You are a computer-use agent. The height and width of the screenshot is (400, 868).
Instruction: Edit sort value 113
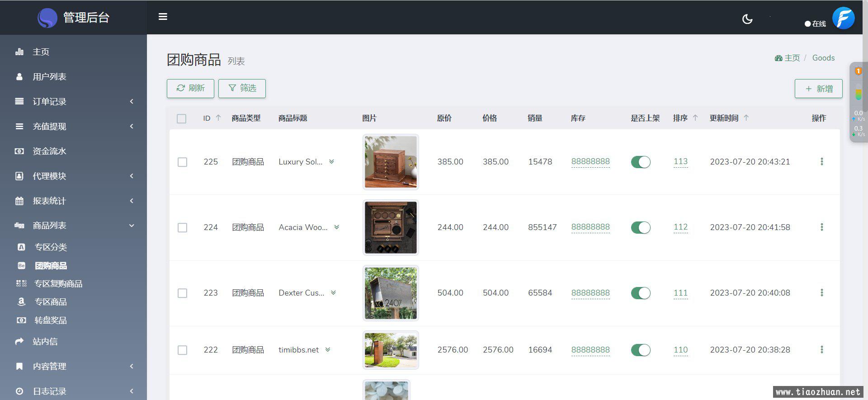[680, 162]
